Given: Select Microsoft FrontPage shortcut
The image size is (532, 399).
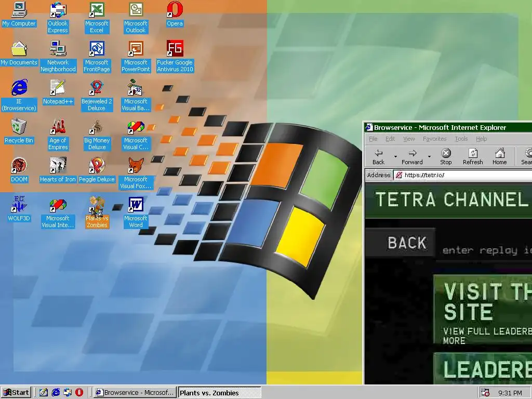Looking at the screenshot, I should point(97,56).
